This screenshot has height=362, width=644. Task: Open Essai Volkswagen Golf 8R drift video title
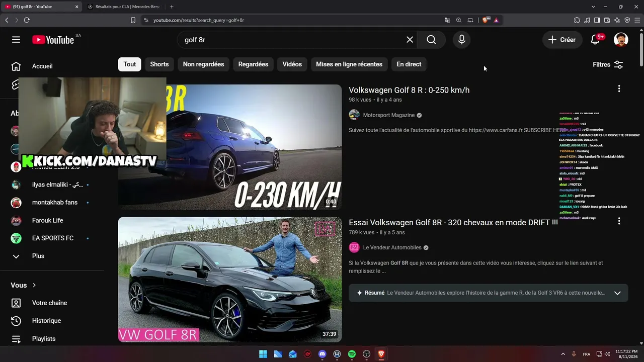click(x=453, y=222)
